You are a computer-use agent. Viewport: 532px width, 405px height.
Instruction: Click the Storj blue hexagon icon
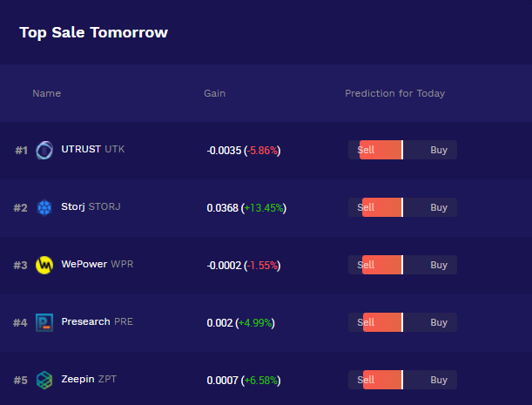coord(44,207)
